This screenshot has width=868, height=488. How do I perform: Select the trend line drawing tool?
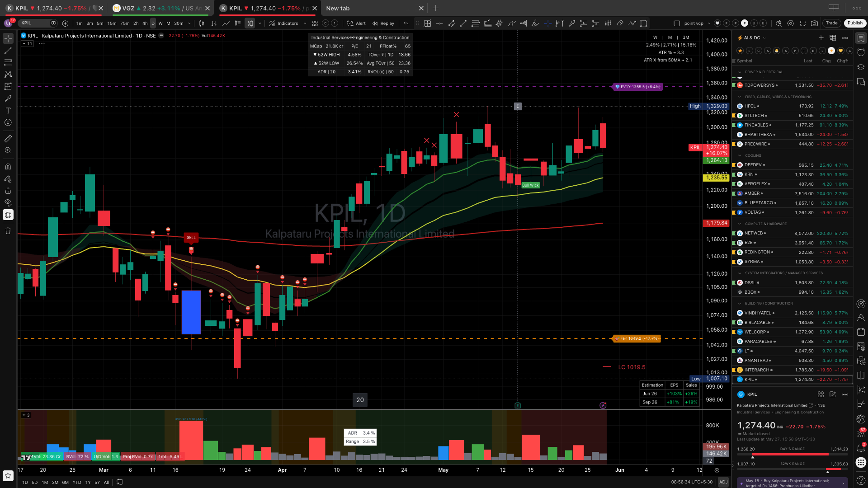point(8,51)
